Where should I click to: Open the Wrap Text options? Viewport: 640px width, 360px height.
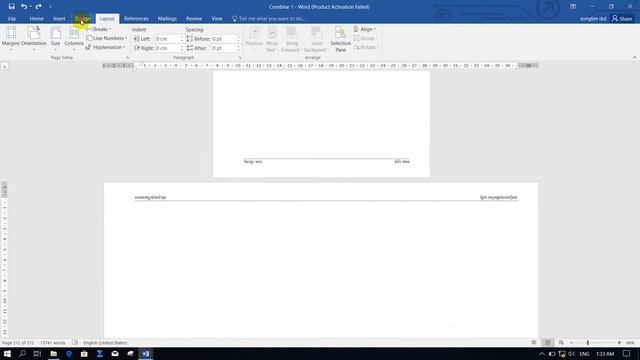[x=272, y=39]
